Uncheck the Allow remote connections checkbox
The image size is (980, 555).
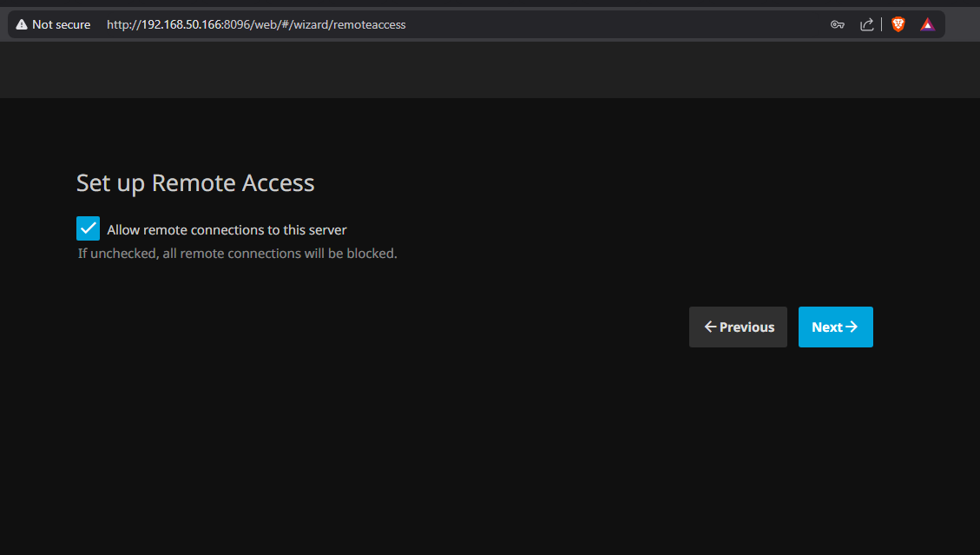click(x=89, y=228)
